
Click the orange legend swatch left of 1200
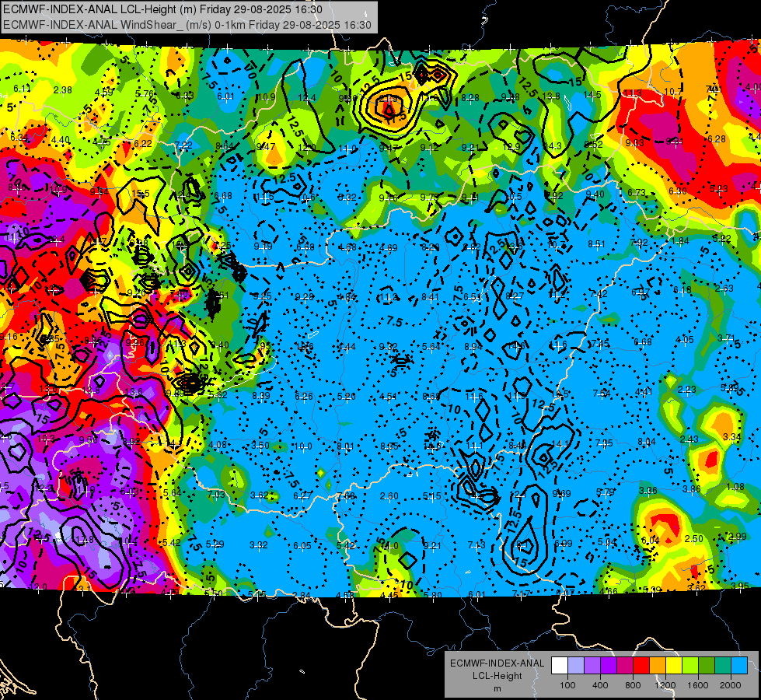click(x=657, y=666)
